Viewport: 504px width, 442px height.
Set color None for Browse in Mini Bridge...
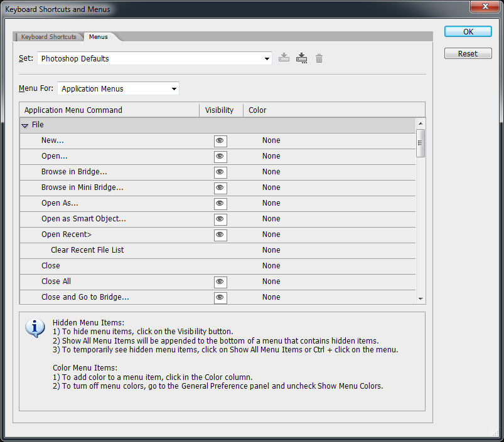click(x=271, y=187)
